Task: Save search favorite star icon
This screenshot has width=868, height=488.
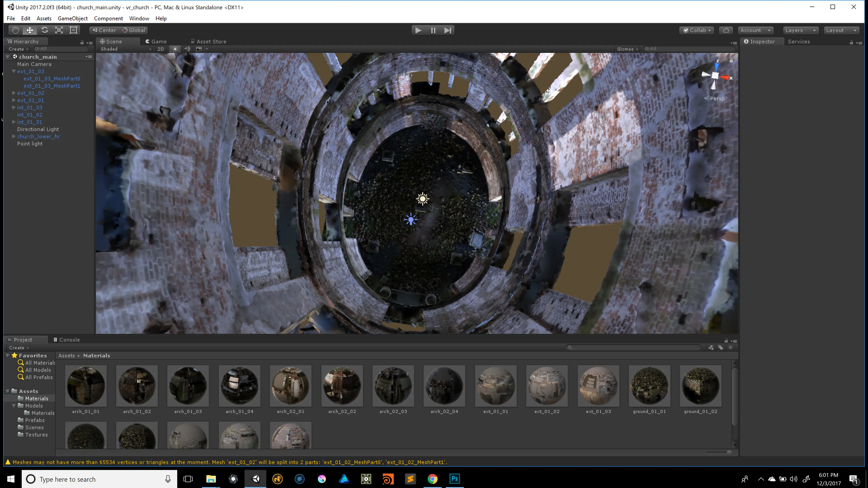Action: pos(730,347)
